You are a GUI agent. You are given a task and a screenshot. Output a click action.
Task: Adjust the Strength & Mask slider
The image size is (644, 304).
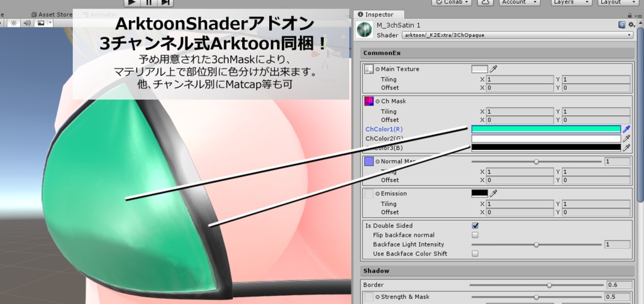536,297
